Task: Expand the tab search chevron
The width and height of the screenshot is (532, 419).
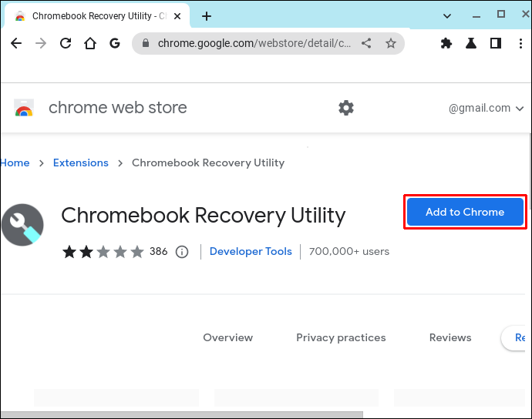Action: click(447, 16)
